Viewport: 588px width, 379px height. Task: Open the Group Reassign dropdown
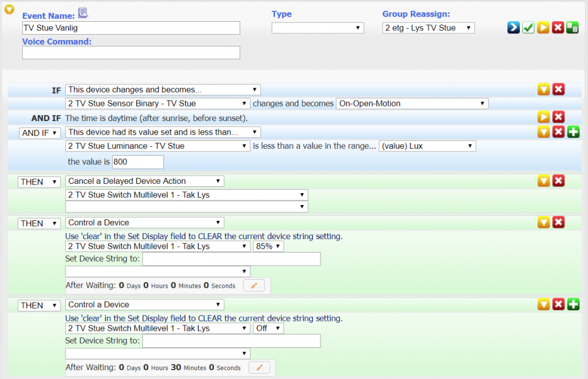coord(427,28)
